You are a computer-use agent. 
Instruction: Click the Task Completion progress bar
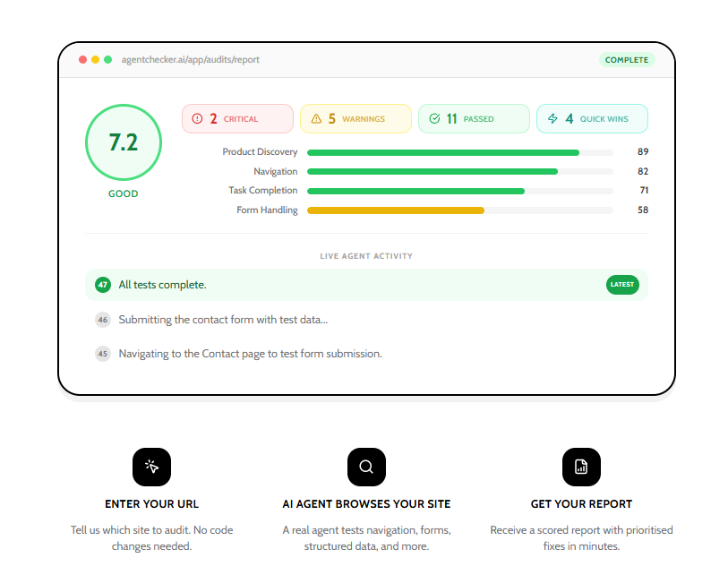[460, 192]
